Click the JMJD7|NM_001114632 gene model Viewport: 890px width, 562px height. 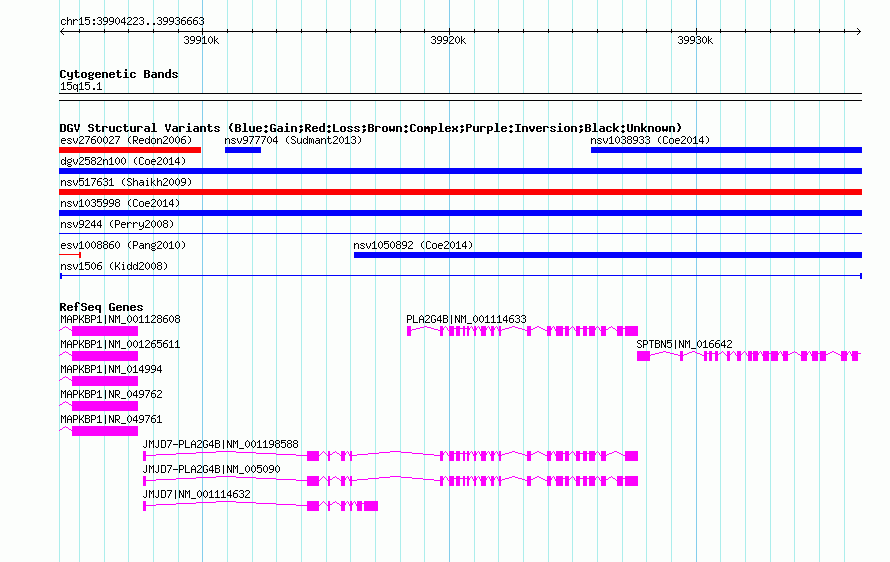point(261,505)
